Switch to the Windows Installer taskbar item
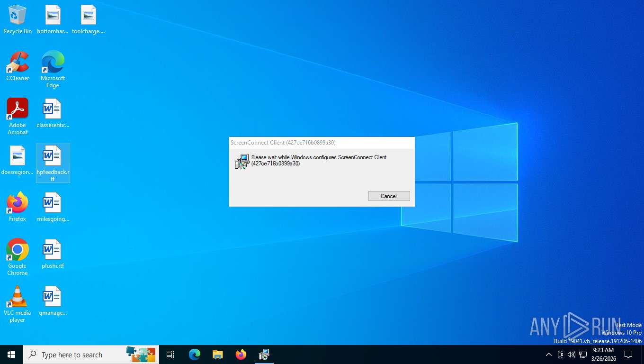The width and height of the screenshot is (644, 364). click(x=264, y=355)
